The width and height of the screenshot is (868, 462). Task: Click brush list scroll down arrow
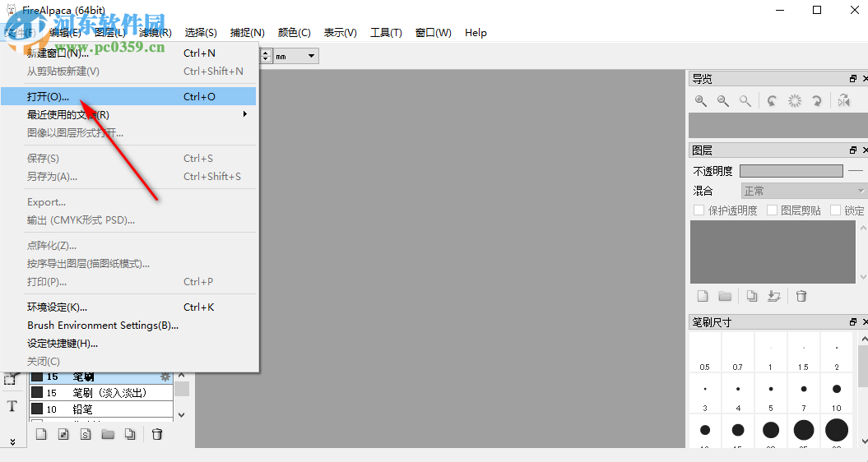[182, 415]
